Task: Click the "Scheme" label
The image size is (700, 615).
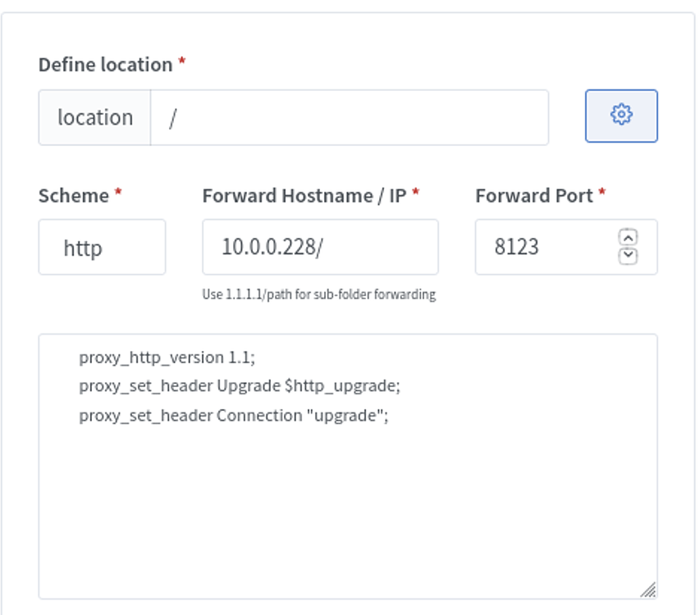Action: point(74,196)
